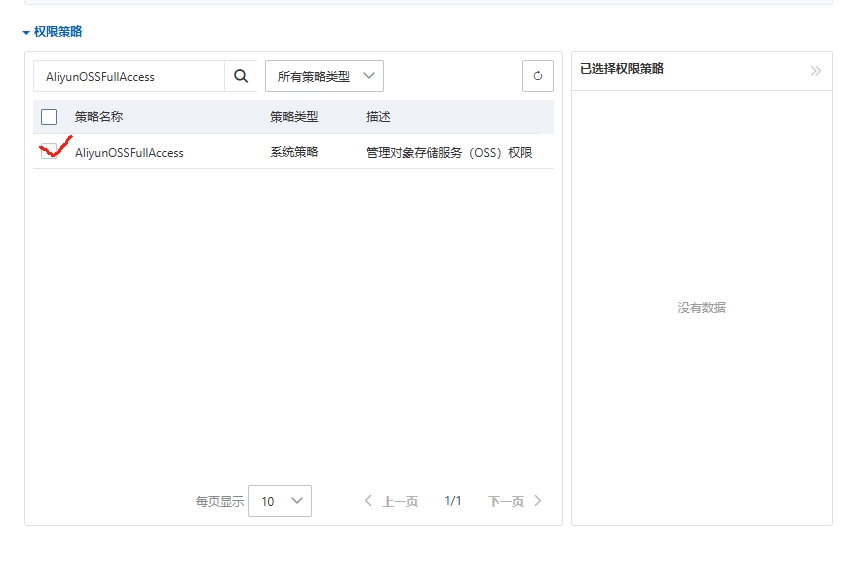This screenshot has width=852, height=562.
Task: Click the 策略类型 column header
Action: (294, 117)
